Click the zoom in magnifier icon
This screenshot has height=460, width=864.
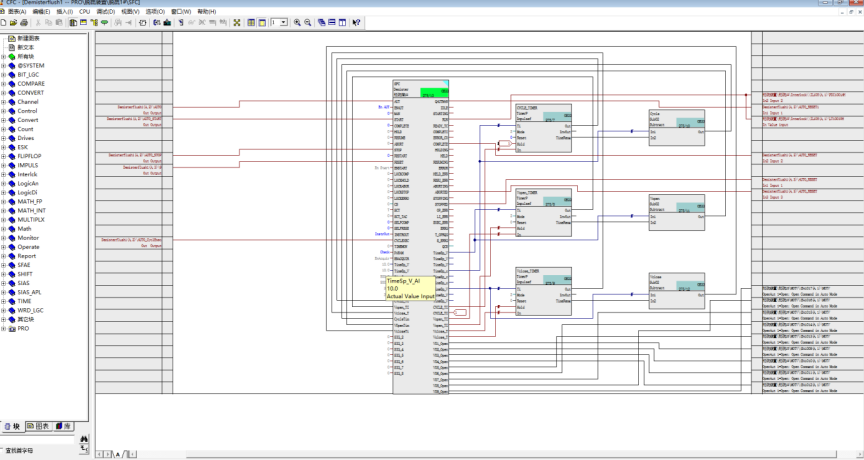(297, 23)
